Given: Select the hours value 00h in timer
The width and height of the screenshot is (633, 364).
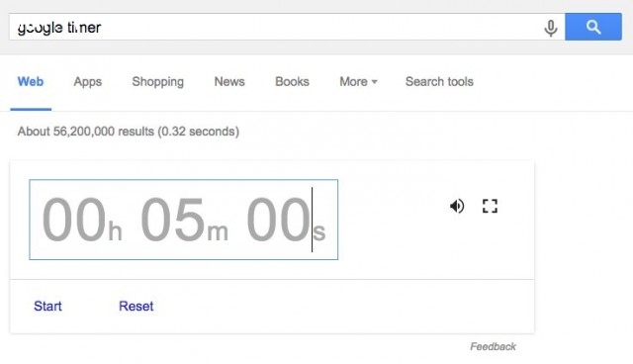Looking at the screenshot, I should pos(82,220).
